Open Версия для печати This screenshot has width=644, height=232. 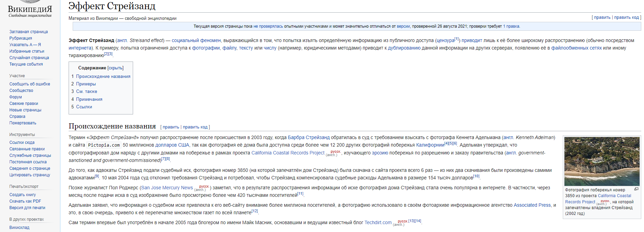(27, 208)
